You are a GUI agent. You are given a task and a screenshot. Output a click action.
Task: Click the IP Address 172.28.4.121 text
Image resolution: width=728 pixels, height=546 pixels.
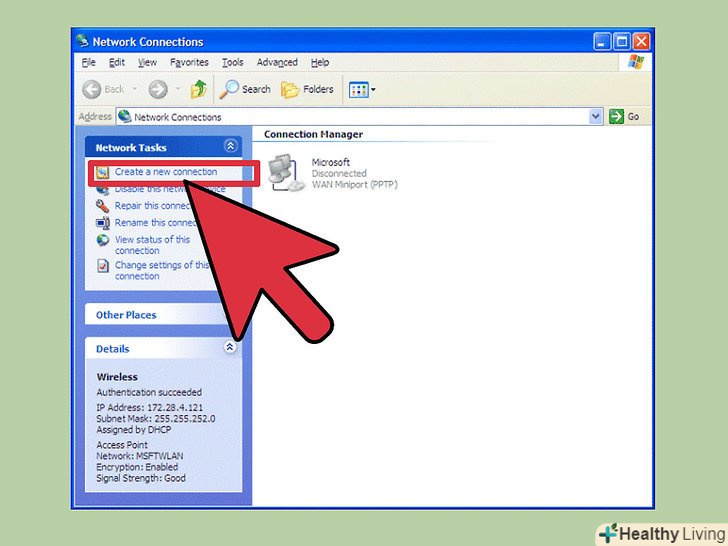(x=150, y=408)
